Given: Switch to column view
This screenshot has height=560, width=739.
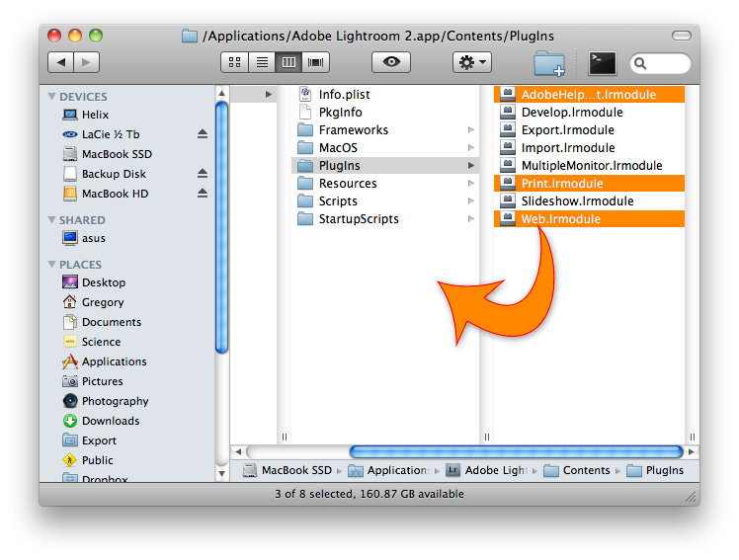Looking at the screenshot, I should [x=288, y=62].
